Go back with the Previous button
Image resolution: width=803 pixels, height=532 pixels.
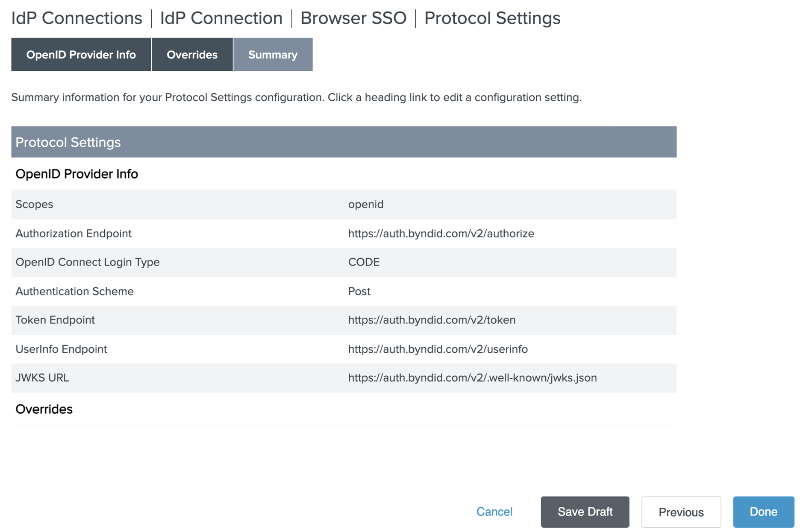pyautogui.click(x=680, y=512)
